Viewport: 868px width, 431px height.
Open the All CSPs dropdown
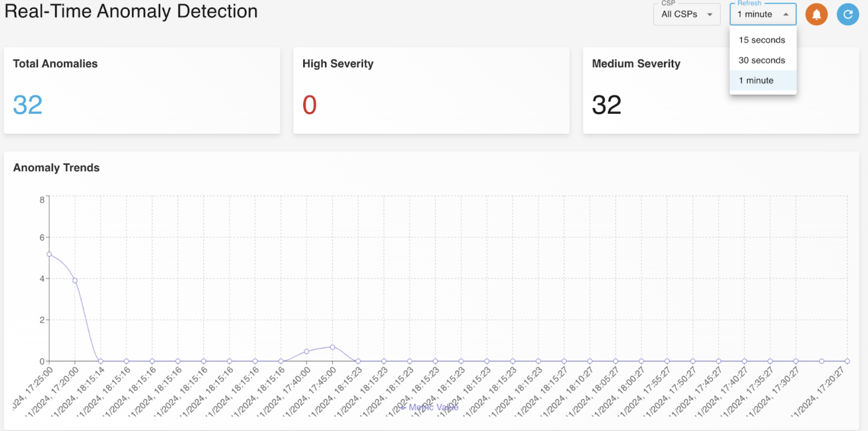coord(686,14)
